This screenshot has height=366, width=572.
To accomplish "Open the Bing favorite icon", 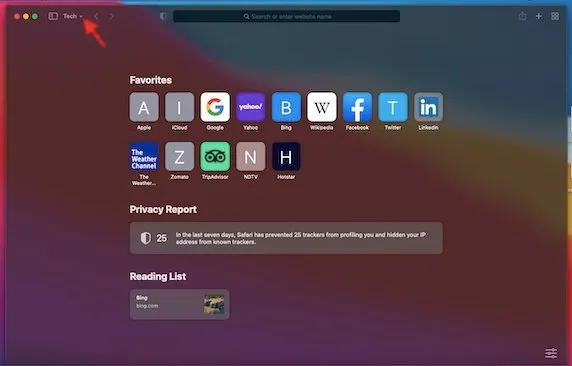I will click(286, 107).
